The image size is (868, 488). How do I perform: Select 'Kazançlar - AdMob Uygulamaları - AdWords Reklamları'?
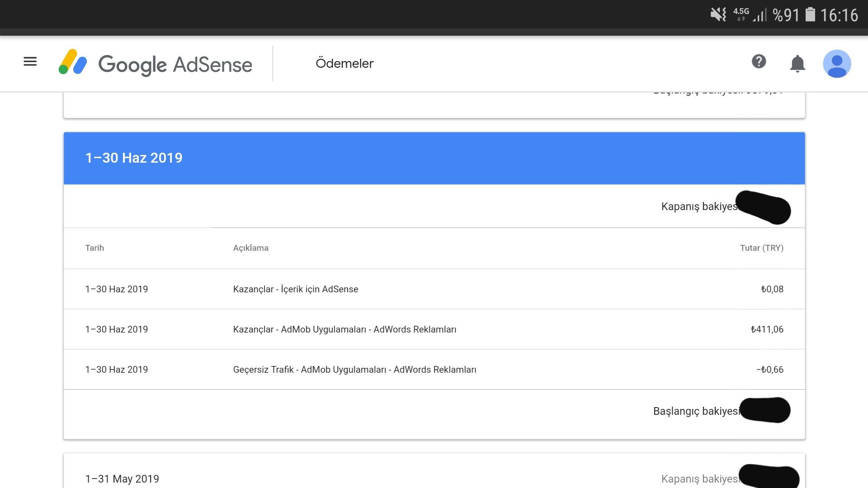point(344,329)
